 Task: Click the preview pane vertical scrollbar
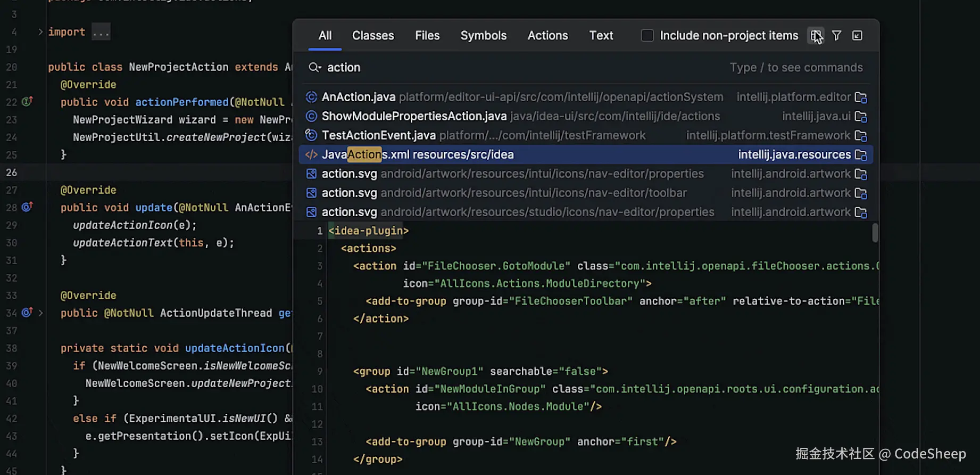875,233
